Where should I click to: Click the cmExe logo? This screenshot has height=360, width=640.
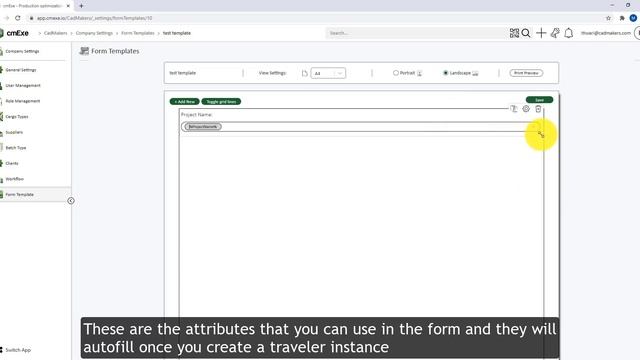(15, 33)
